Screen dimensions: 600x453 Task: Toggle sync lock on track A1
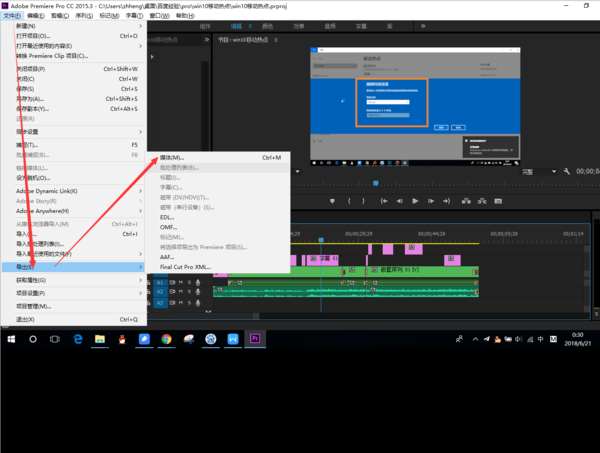coord(173,283)
